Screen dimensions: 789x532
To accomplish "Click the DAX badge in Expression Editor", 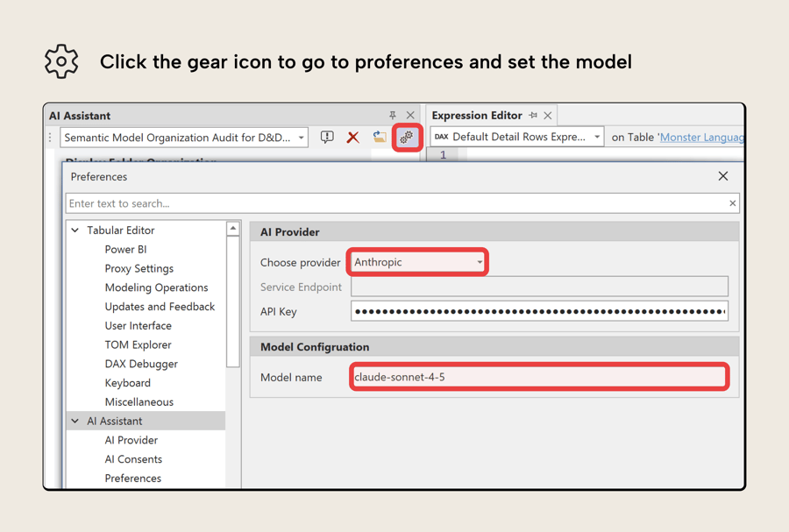I will (442, 138).
